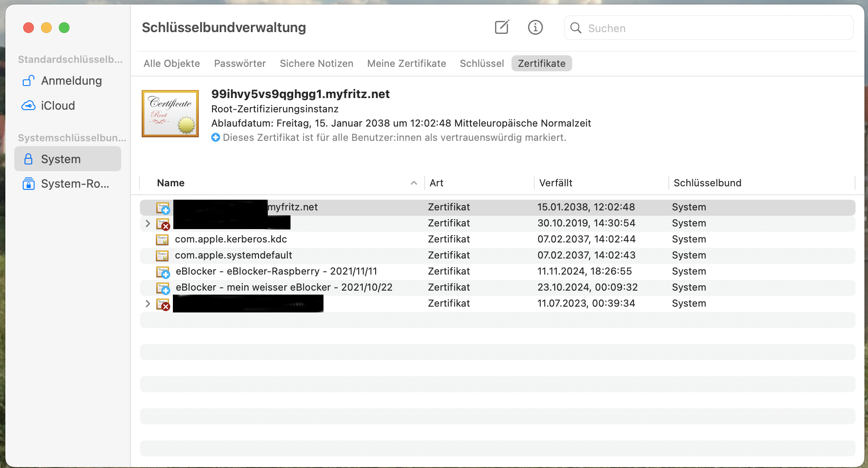Select Anmeldung keychain in sidebar
The width and height of the screenshot is (868, 468).
point(68,81)
